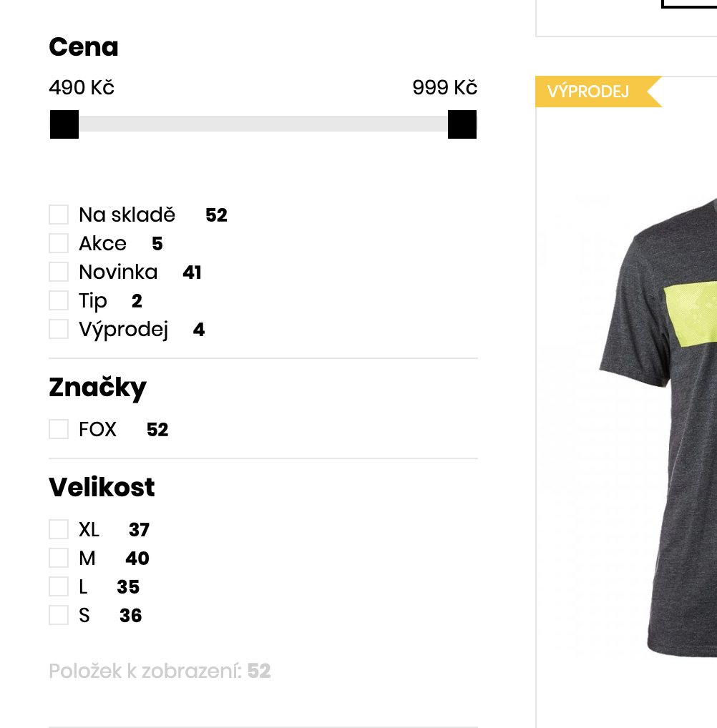Check the FOX brand filter
Viewport: 717px width, 728px height.
[59, 428]
